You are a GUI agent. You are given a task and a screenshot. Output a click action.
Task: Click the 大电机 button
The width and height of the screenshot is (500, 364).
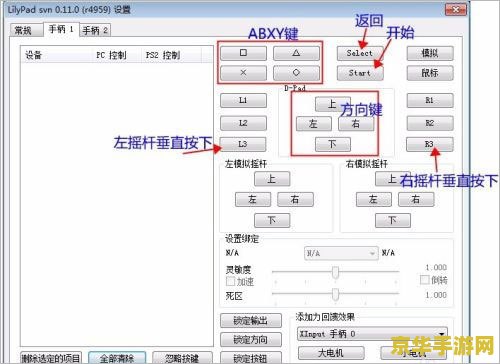pos(331,353)
